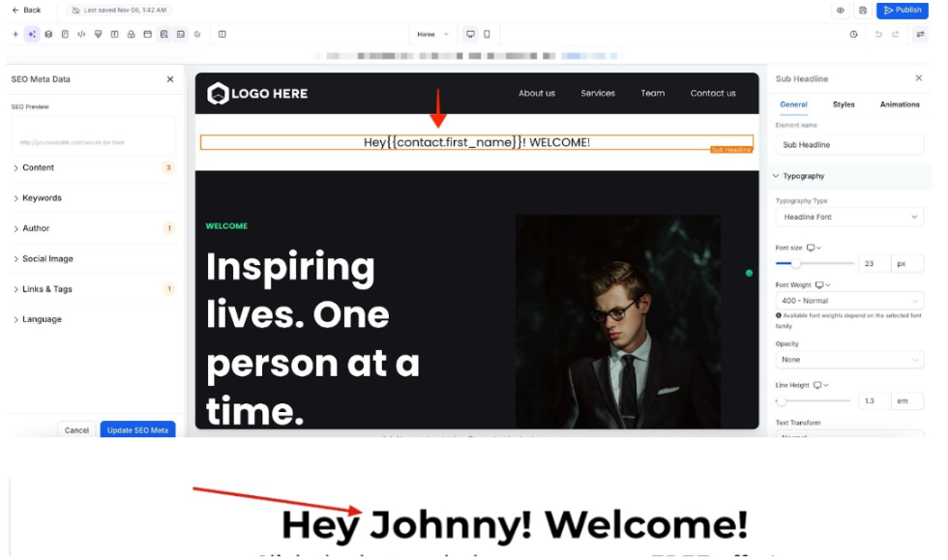Click the Publish button
This screenshot has width=948, height=560.
tap(902, 11)
